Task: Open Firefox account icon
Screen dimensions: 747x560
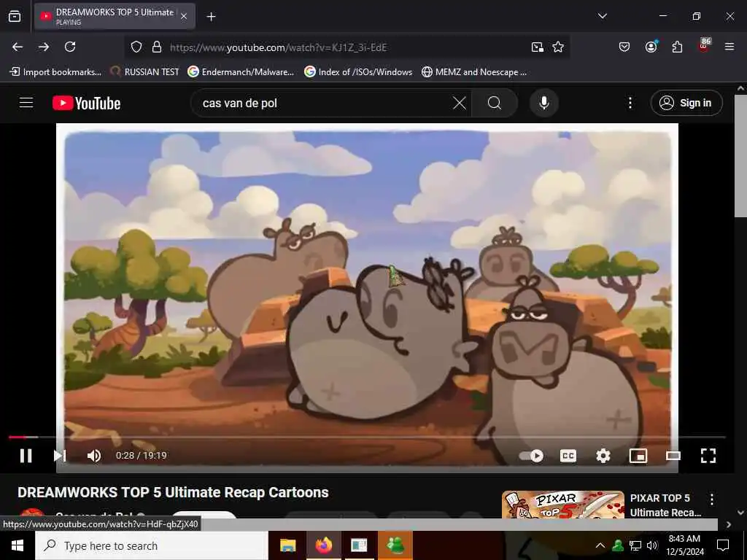Action: tap(651, 47)
